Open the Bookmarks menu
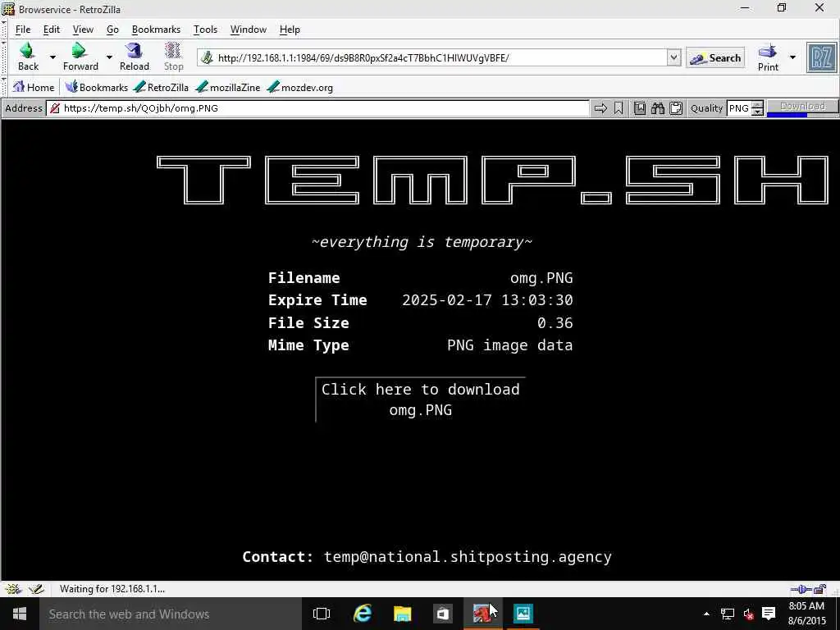The width and height of the screenshot is (840, 630). click(156, 30)
